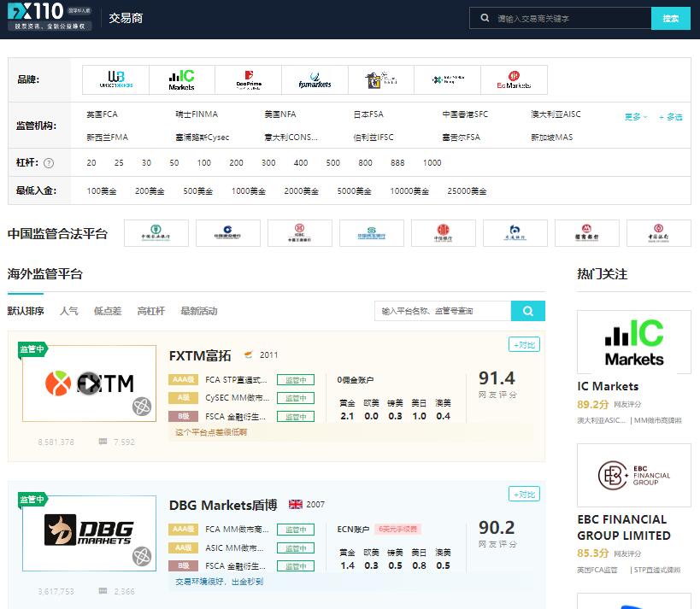Toggle the 500美金 minimum deposit filter
This screenshot has height=609, width=700.
pyautogui.click(x=197, y=191)
